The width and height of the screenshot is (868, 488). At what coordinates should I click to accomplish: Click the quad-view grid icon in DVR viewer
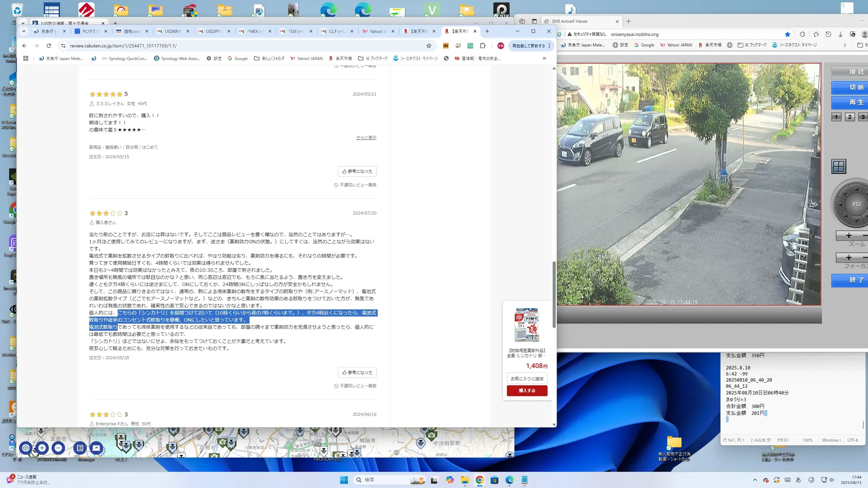839,166
